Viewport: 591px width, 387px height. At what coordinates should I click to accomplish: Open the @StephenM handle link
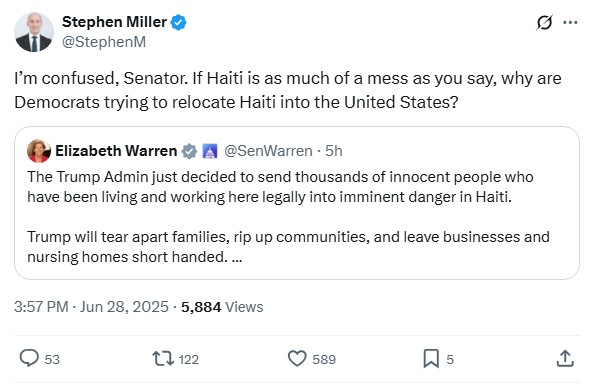click(x=104, y=42)
